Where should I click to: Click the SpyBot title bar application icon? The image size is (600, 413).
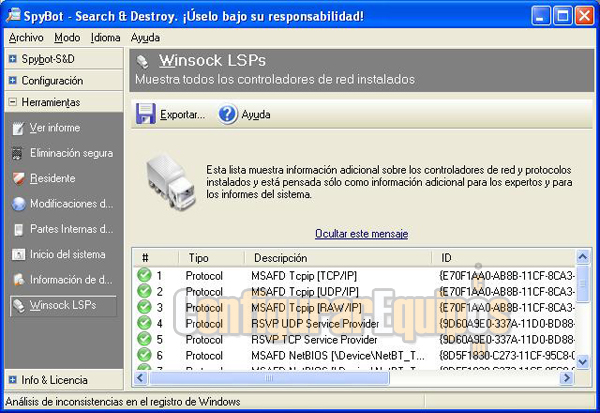coord(13,15)
